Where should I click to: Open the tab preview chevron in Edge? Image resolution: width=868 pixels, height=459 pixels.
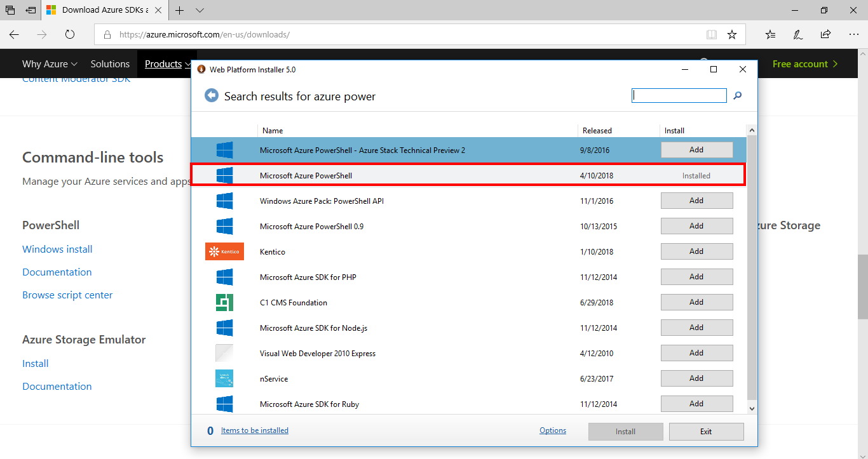pos(200,10)
